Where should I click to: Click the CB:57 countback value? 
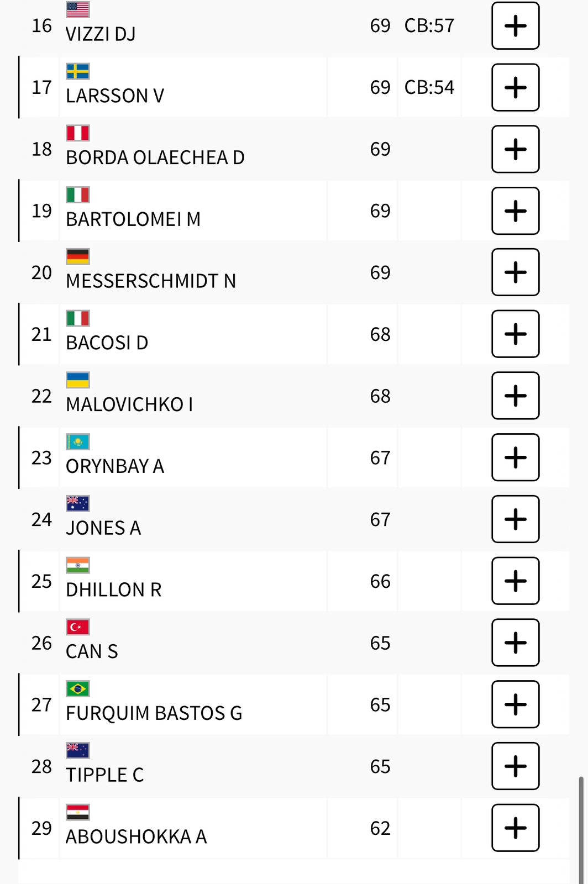(429, 26)
